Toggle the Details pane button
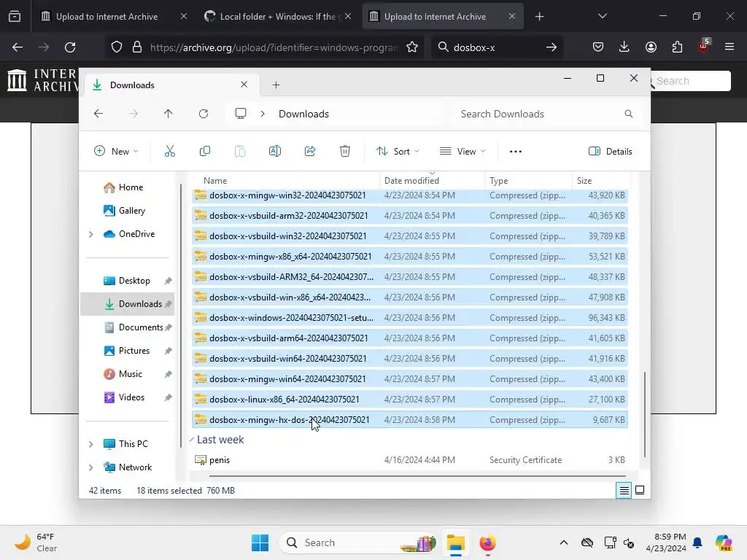The width and height of the screenshot is (747, 560). (x=611, y=152)
